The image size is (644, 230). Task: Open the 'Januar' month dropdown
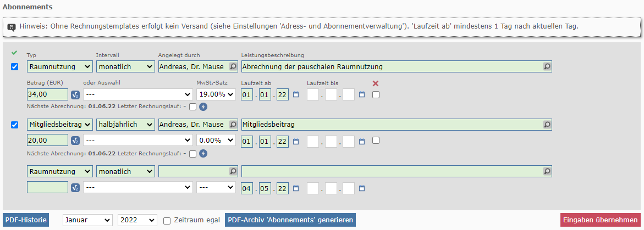tap(87, 220)
